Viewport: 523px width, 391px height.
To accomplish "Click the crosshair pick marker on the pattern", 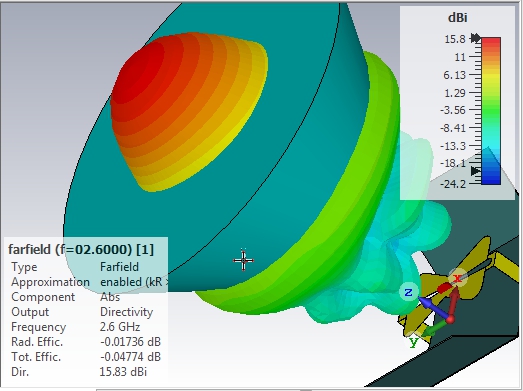I will point(243,260).
